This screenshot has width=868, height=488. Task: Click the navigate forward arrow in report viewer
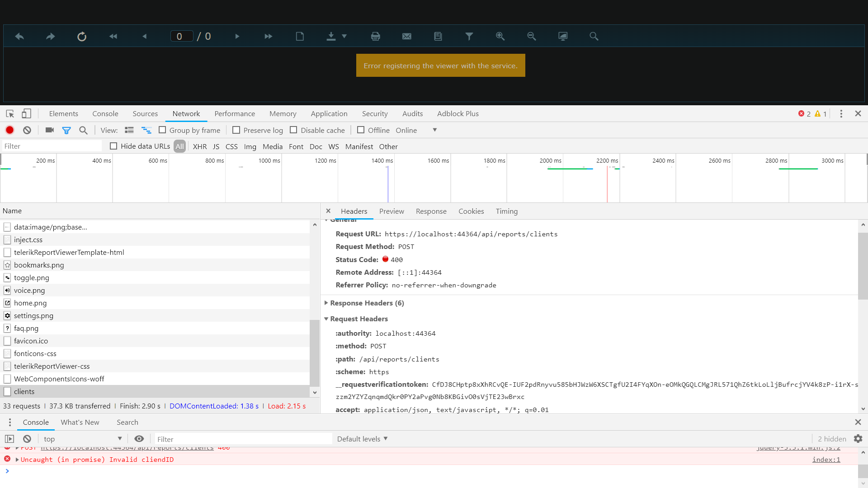(x=51, y=36)
